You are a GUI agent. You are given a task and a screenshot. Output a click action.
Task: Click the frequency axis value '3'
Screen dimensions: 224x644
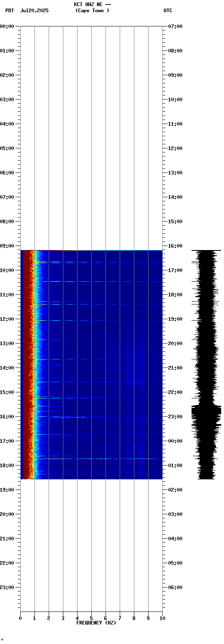tap(63, 618)
